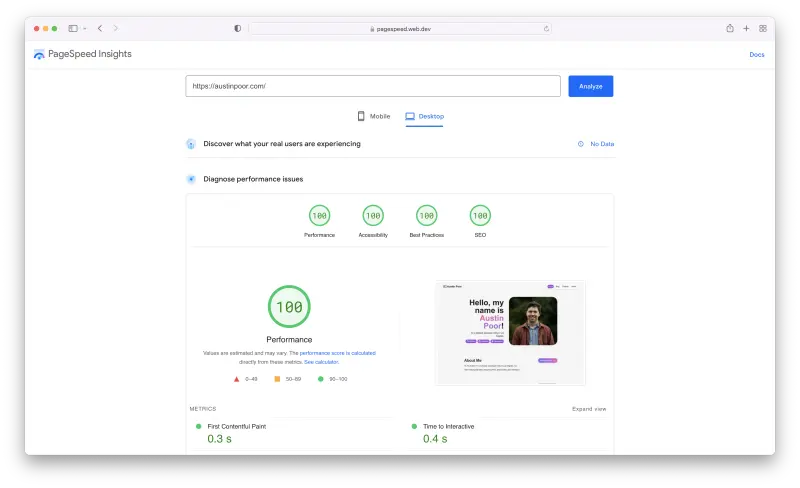Open the Safari sidebar toggle icon
The image size is (800, 488).
[x=73, y=29]
